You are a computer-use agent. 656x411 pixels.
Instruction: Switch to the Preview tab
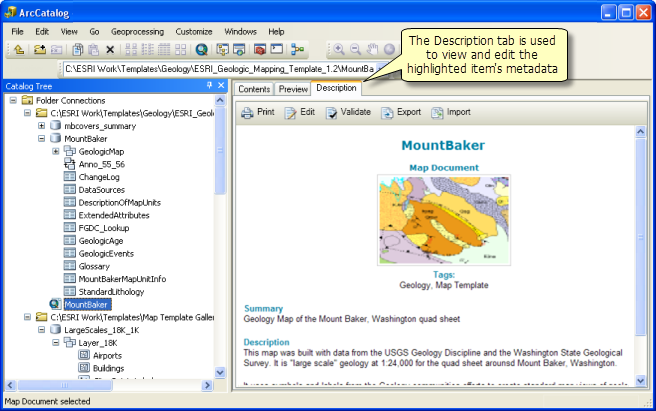(293, 89)
